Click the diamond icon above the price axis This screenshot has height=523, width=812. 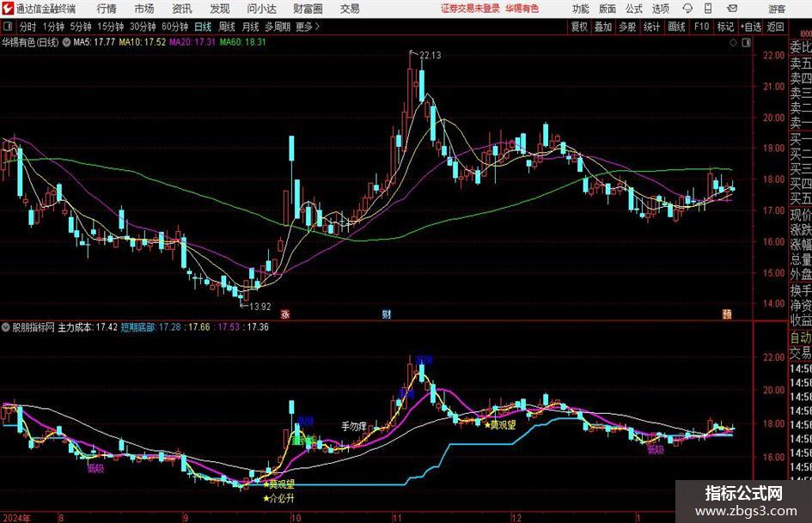point(733,43)
